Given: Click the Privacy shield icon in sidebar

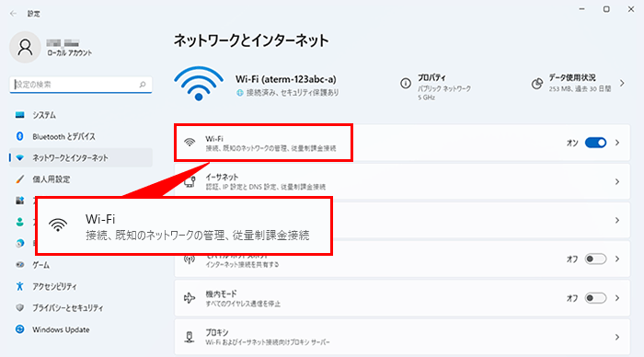Looking at the screenshot, I should click(19, 307).
